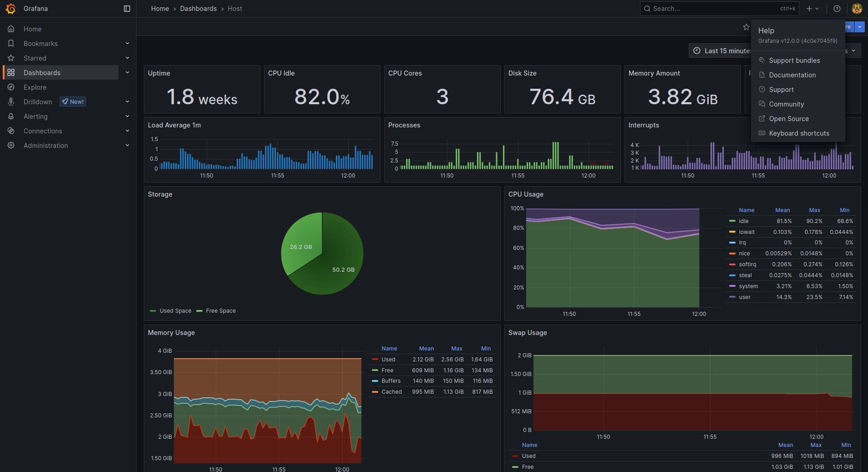Click the search input field

click(706, 8)
